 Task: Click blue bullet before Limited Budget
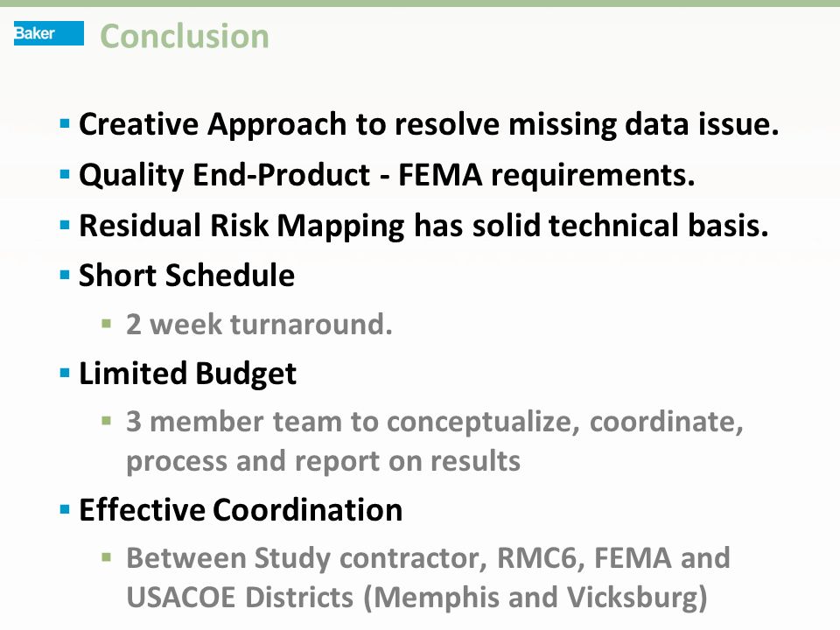coord(65,373)
